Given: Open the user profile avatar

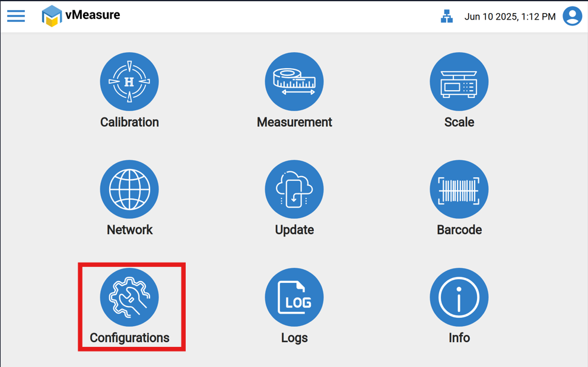Looking at the screenshot, I should point(572,16).
